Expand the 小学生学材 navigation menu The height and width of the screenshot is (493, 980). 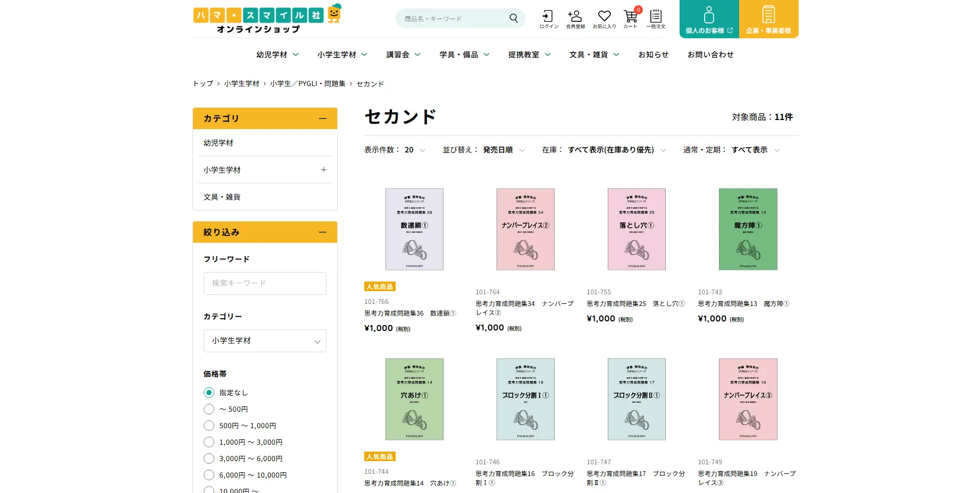point(342,55)
